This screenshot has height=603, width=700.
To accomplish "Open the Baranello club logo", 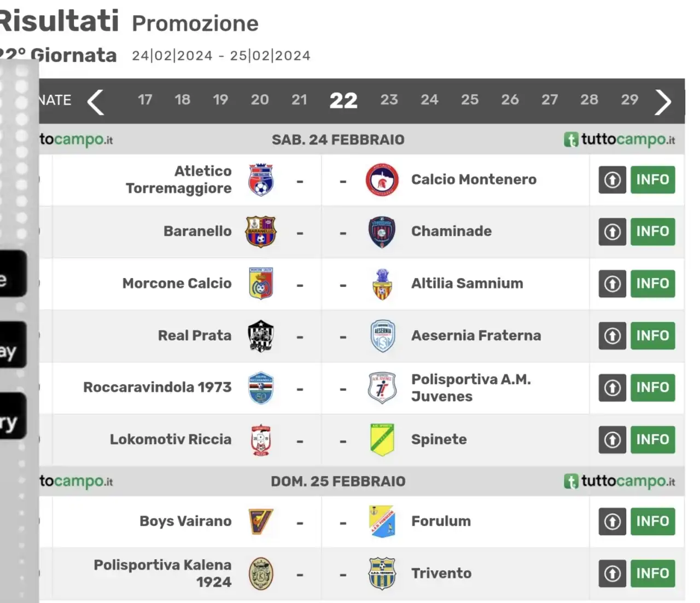I will point(261,231).
